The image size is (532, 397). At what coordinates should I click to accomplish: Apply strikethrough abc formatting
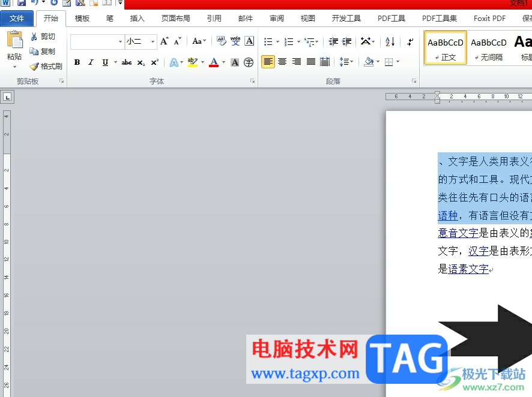127,62
